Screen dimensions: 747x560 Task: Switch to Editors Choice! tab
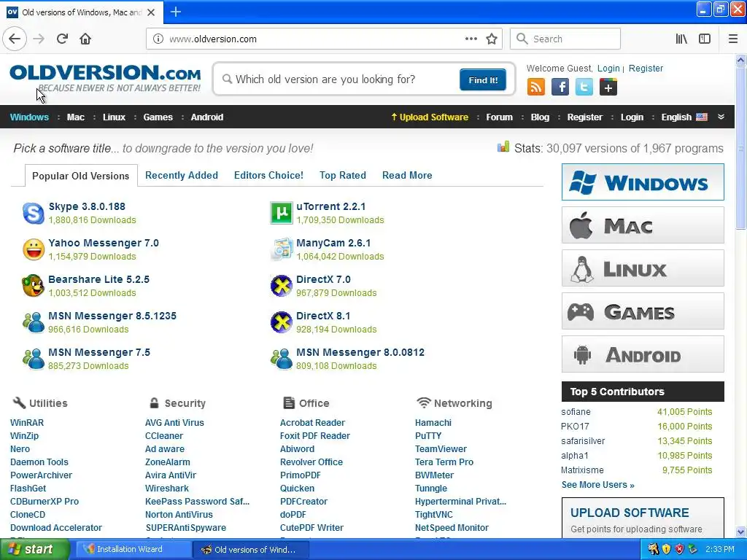268,175
